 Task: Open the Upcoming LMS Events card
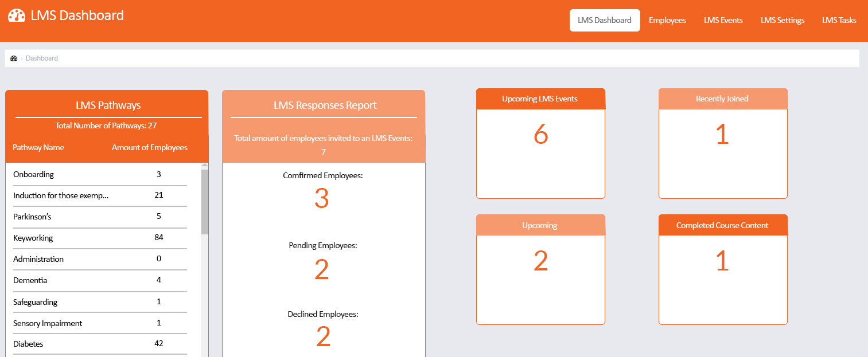click(540, 143)
